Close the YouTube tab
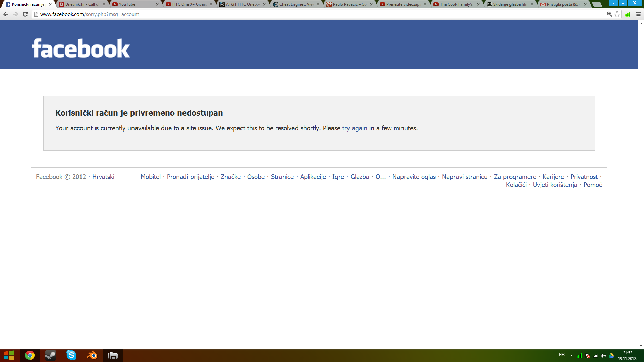Image resolution: width=644 pixels, height=362 pixels. 157,4
